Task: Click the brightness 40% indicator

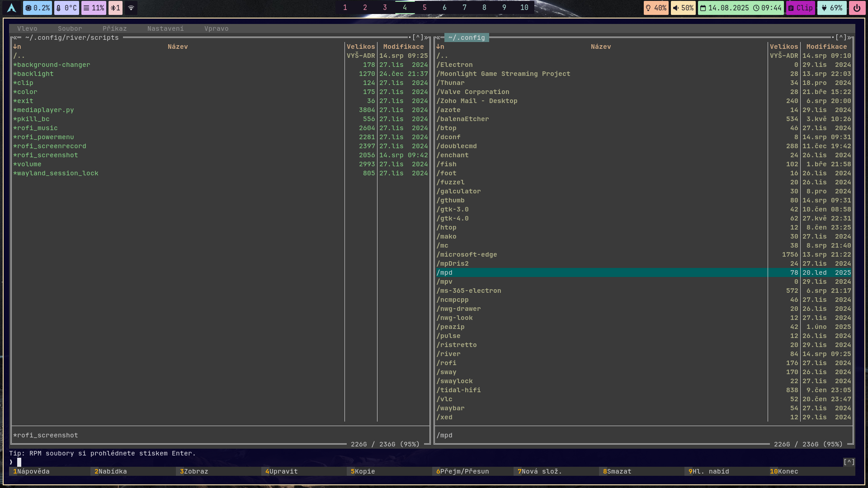Action: point(656,8)
